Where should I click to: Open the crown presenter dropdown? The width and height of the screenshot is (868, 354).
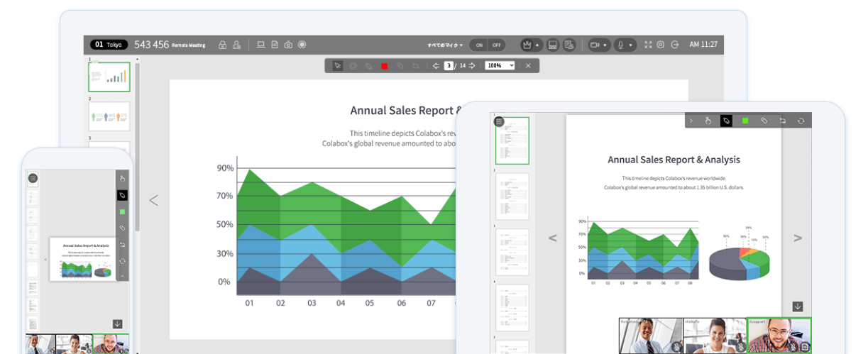(531, 45)
